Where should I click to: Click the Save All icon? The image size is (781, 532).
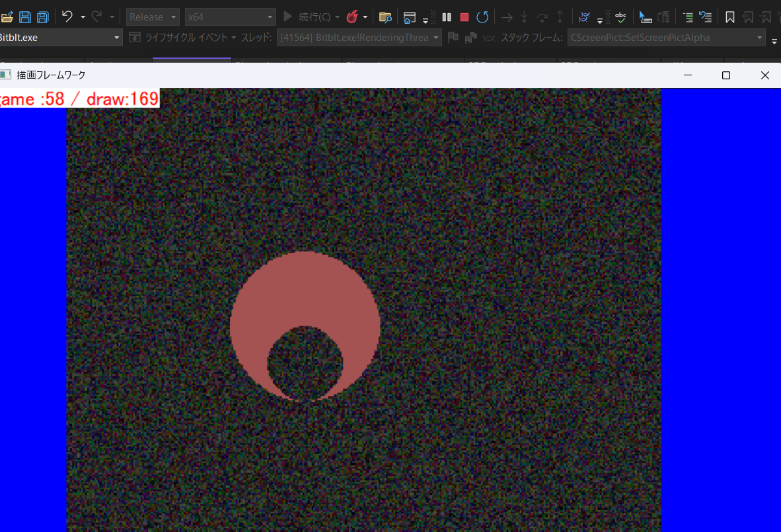click(42, 17)
